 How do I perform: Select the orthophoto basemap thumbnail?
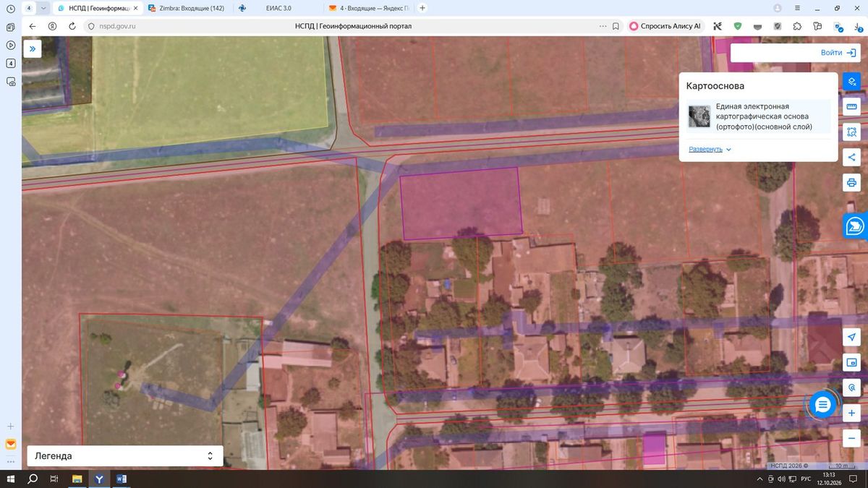(699, 116)
